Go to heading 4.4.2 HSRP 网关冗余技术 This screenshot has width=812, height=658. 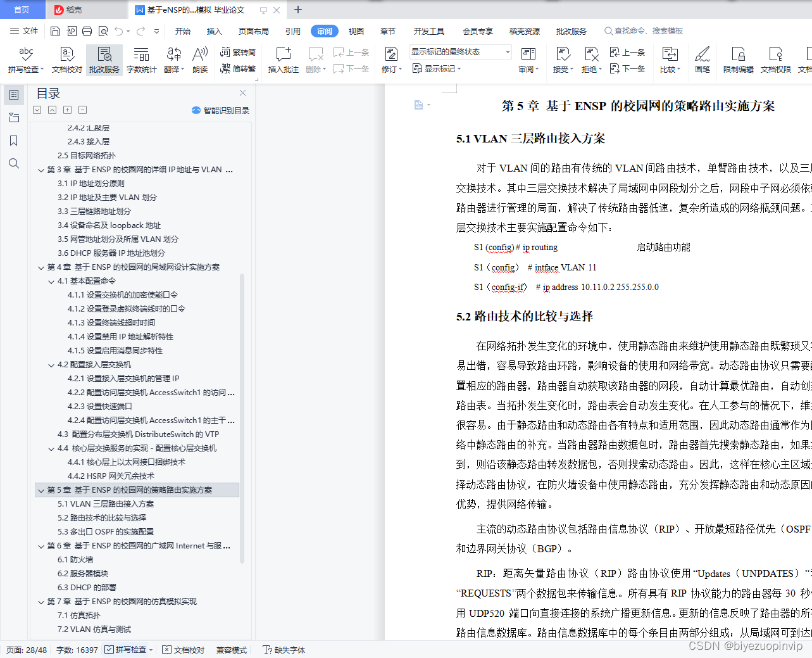pyautogui.click(x=111, y=476)
